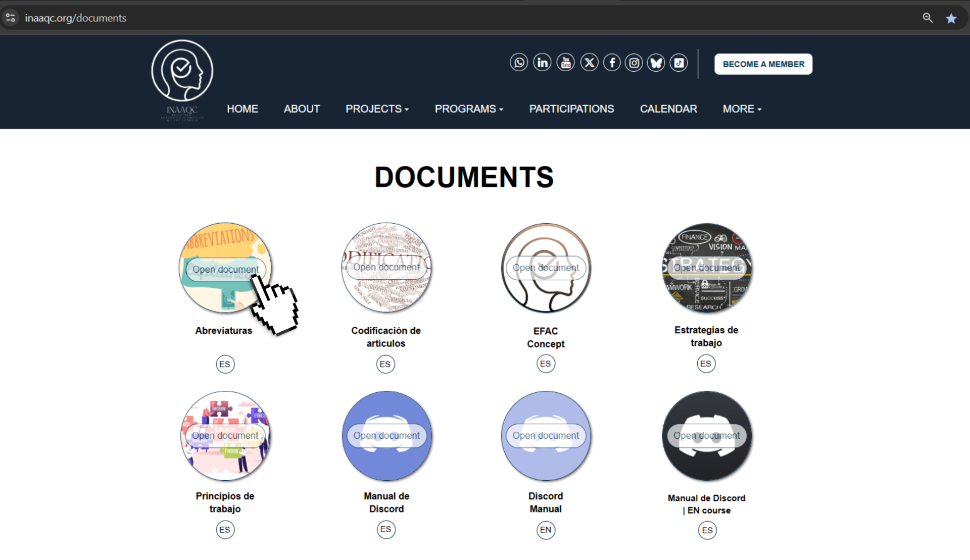Viewport: 970px width, 560px height.
Task: Go to the CALENDAR page
Action: pos(668,109)
